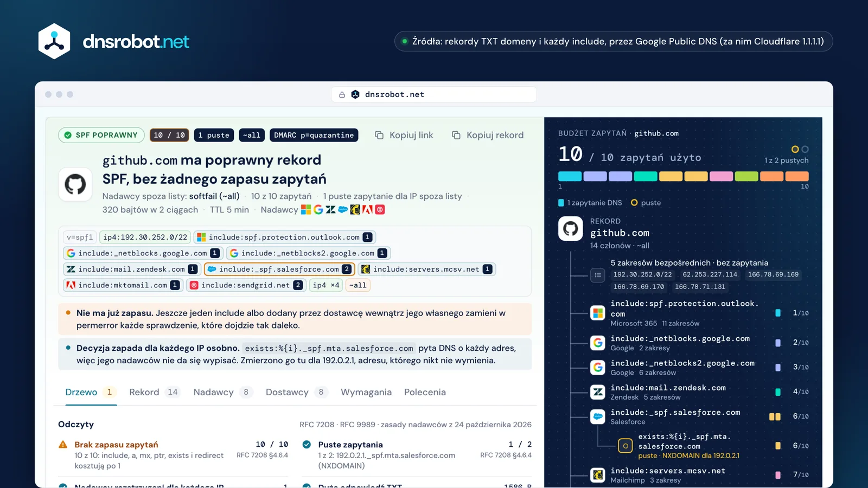Click the ip4:192.30.252.0/22 token
The image size is (868, 488).
145,237
